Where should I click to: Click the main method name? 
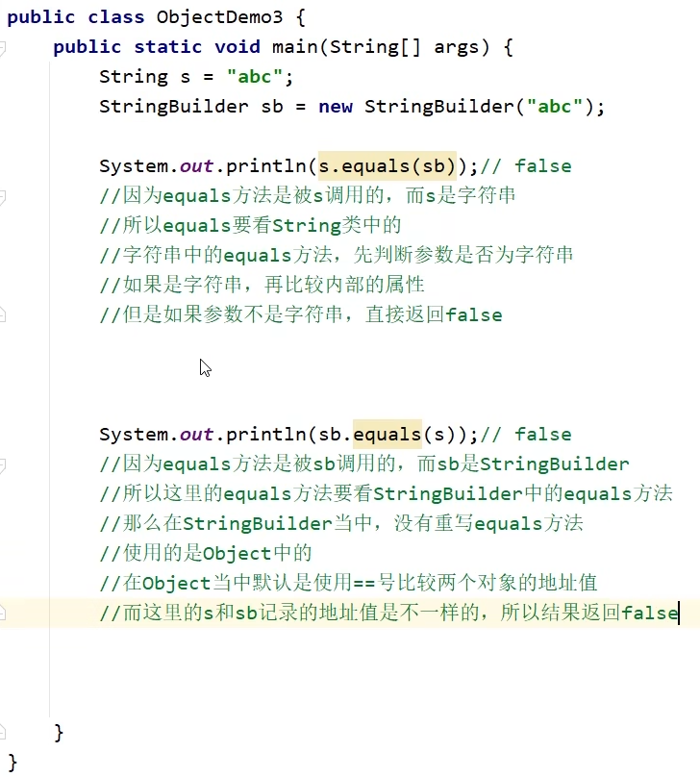(295, 47)
